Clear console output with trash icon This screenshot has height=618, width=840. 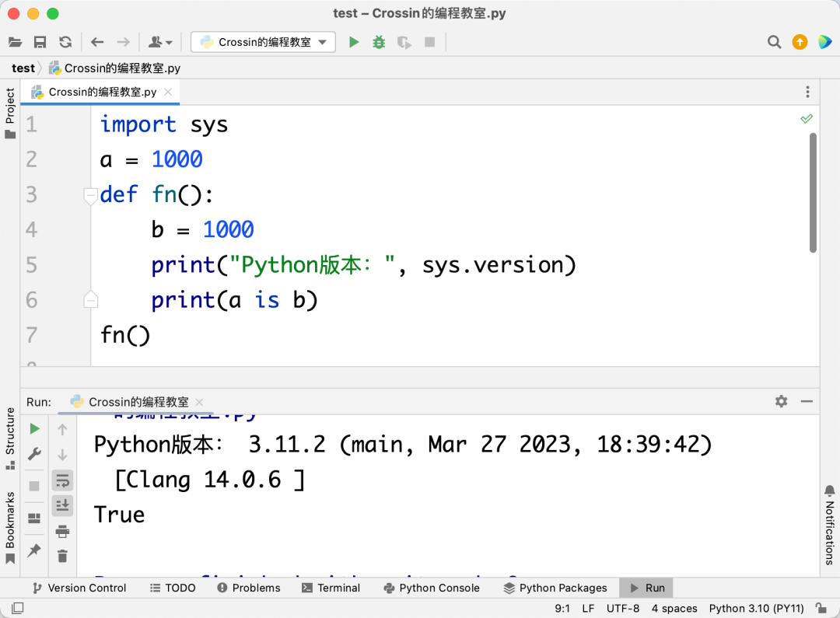pyautogui.click(x=62, y=556)
